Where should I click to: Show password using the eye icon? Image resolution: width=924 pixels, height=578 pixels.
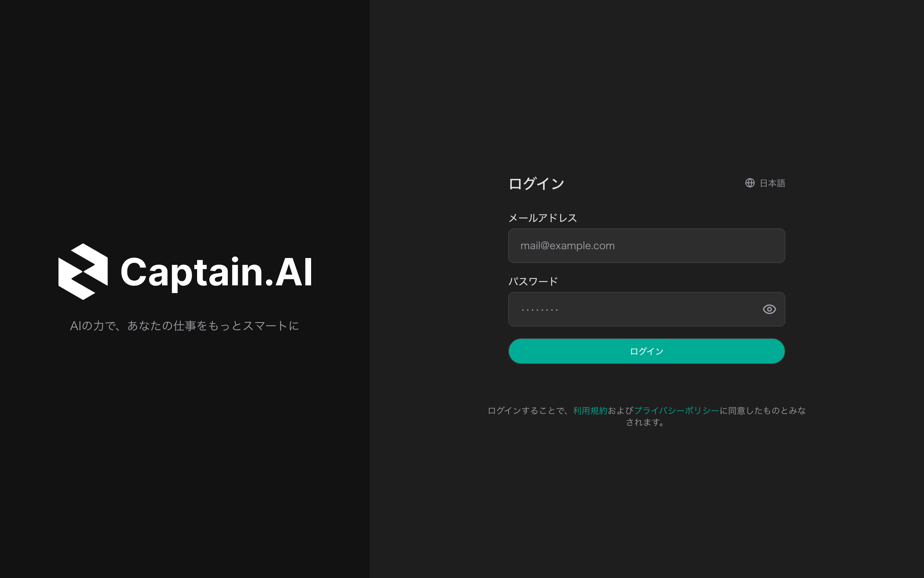769,309
